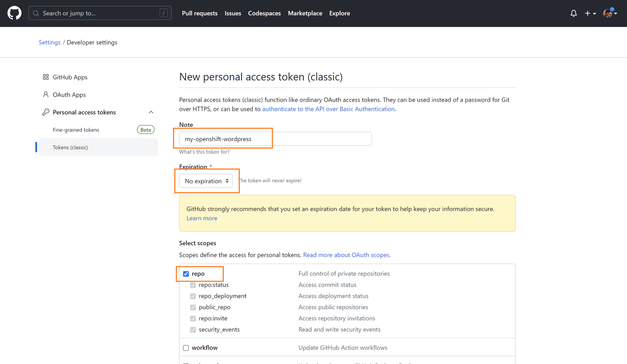This screenshot has width=627, height=364.
Task: Click the repo_deployment checkbox
Action: click(x=193, y=296)
